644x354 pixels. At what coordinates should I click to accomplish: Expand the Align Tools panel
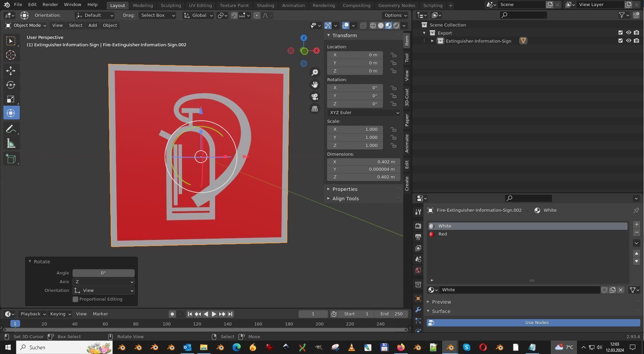point(345,199)
